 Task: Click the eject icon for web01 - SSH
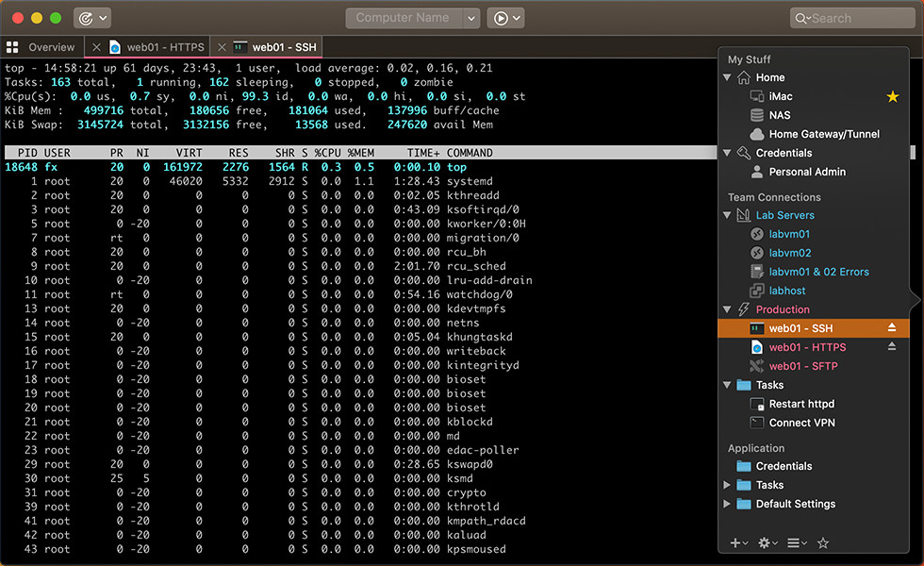click(x=892, y=328)
